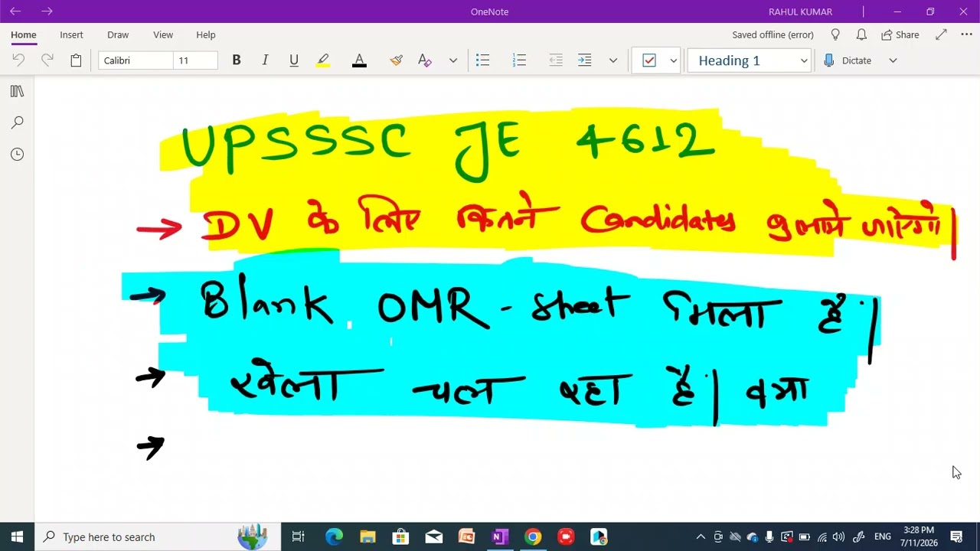The width and height of the screenshot is (980, 551).
Task: Click the Redo arrow icon
Action: (x=47, y=60)
